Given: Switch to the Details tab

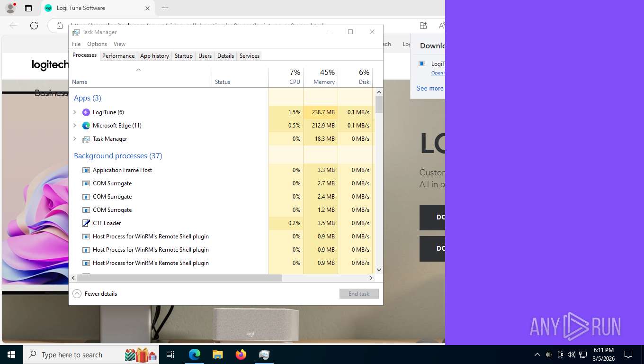Looking at the screenshot, I should click(x=225, y=56).
